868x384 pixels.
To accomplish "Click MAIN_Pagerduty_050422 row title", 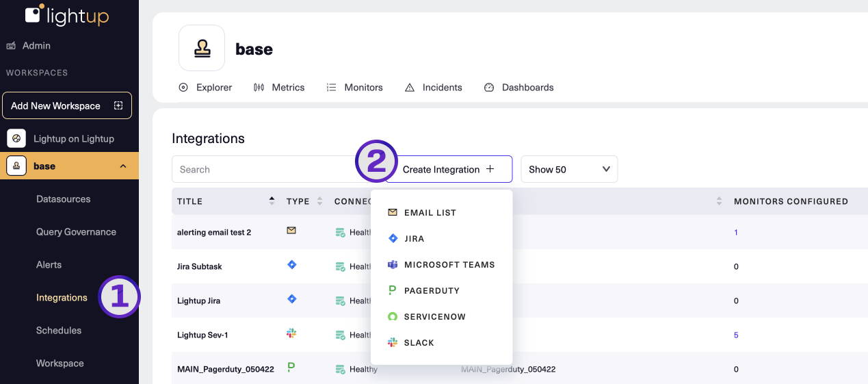I will point(226,369).
